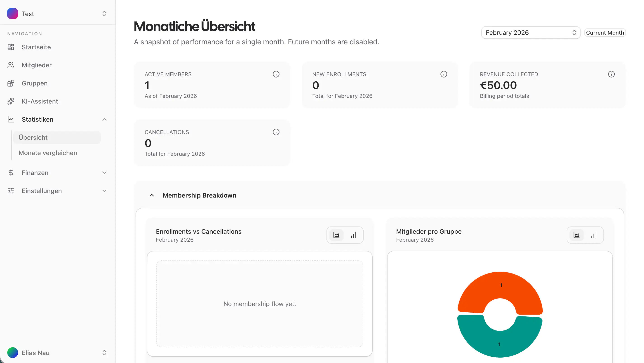Click the Current Month button
The image size is (644, 363).
[x=604, y=33]
